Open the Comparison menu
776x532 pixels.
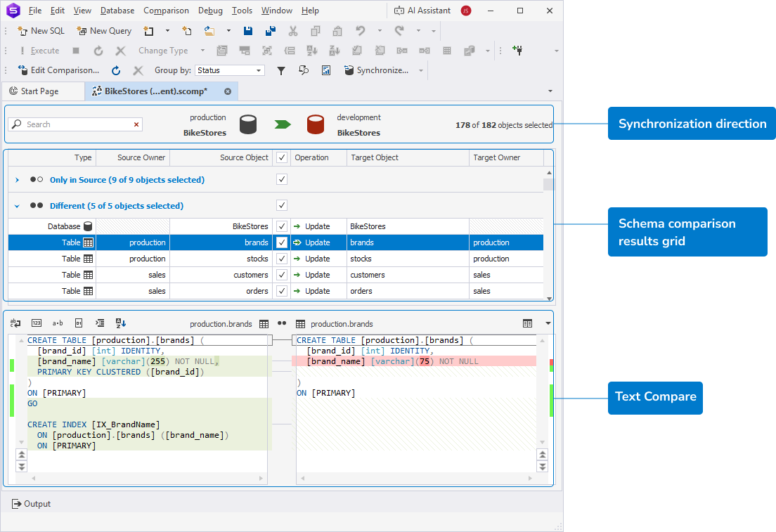166,10
